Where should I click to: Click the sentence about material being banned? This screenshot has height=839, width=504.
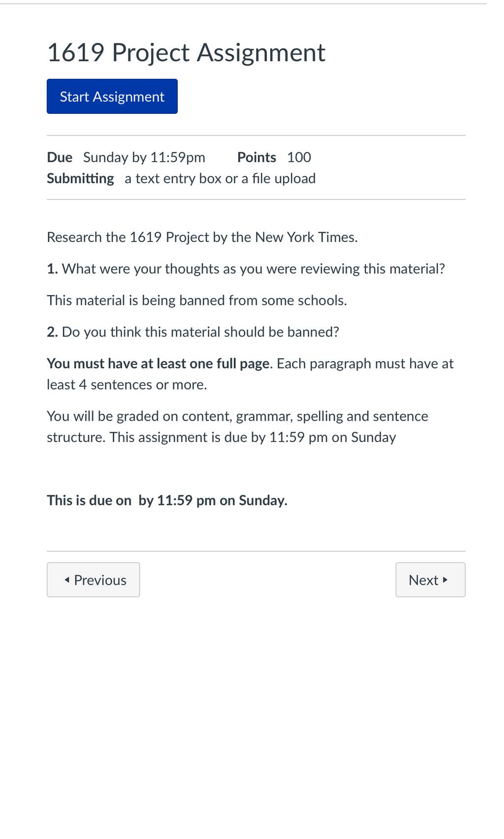[x=197, y=301]
